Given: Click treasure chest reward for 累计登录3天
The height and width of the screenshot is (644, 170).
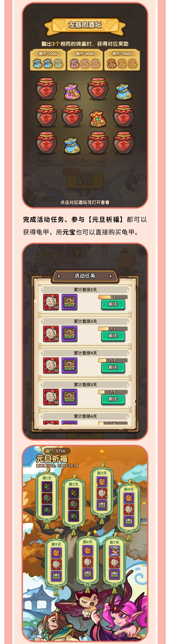Looking at the screenshot, I should point(69,334).
